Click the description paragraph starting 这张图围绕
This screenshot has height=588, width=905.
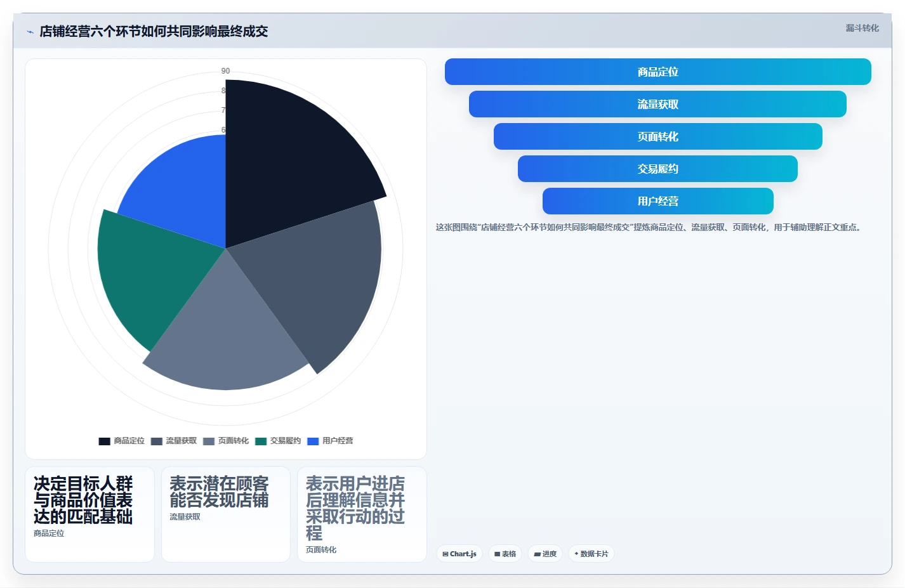[650, 227]
